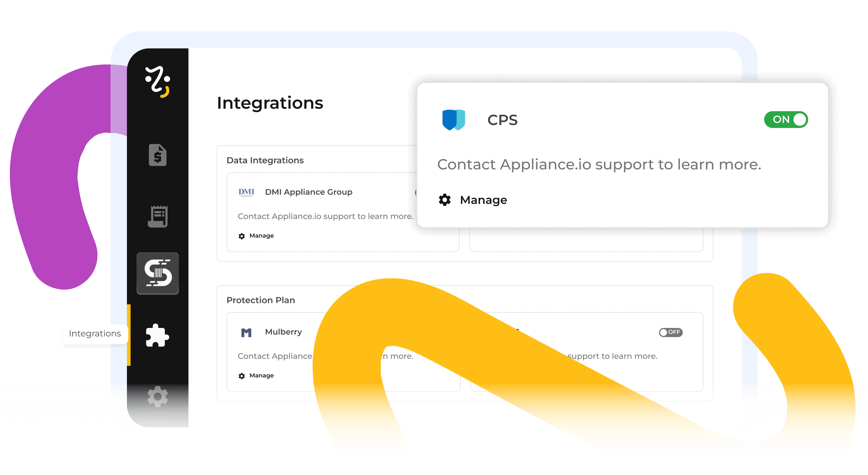Screen dimensions: 868x475
Task: Click Manage text under Mulberry
Action: coord(261,376)
